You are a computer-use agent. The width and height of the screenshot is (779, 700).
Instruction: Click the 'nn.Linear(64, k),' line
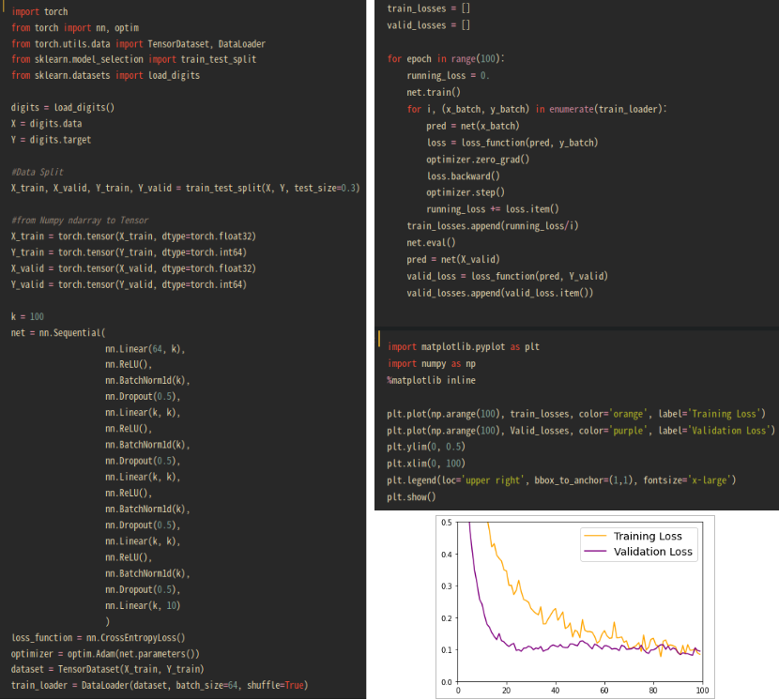145,349
